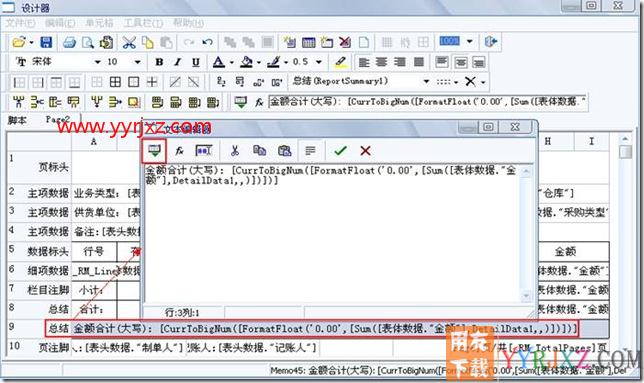Click the Print icon in toolbar

click(x=69, y=42)
